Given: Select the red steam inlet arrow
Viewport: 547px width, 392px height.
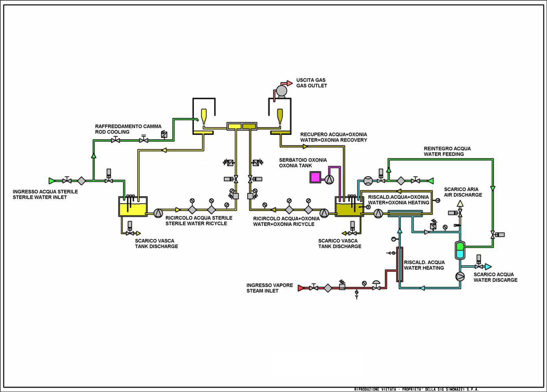Looking at the screenshot, I should click(301, 288).
